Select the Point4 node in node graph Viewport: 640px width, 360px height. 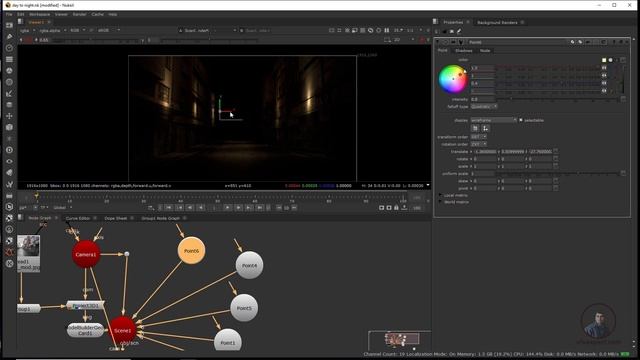(x=249, y=265)
